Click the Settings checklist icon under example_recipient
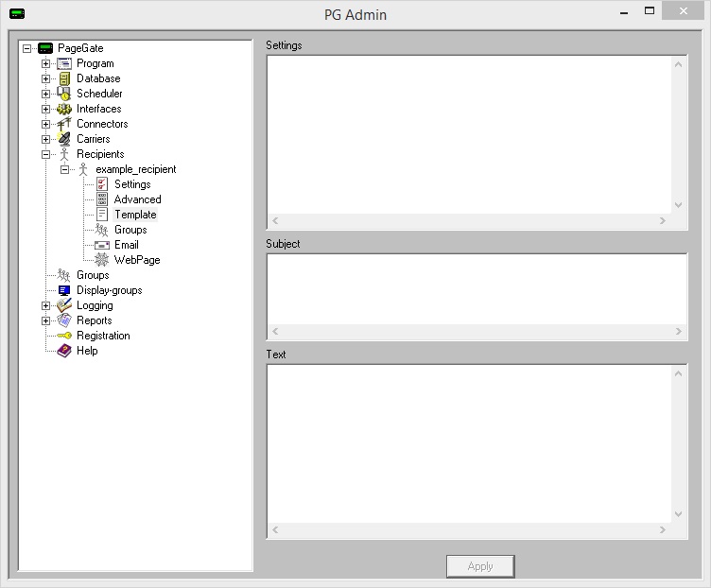 point(102,184)
